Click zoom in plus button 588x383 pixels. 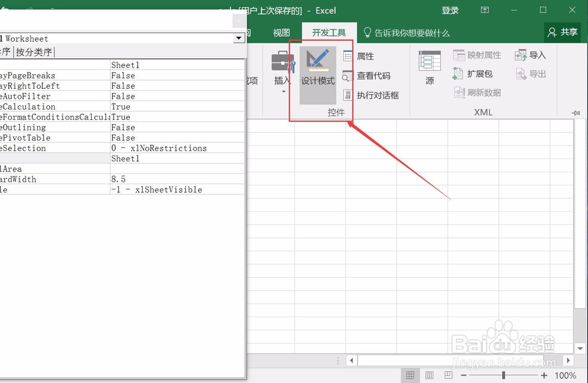tap(544, 375)
